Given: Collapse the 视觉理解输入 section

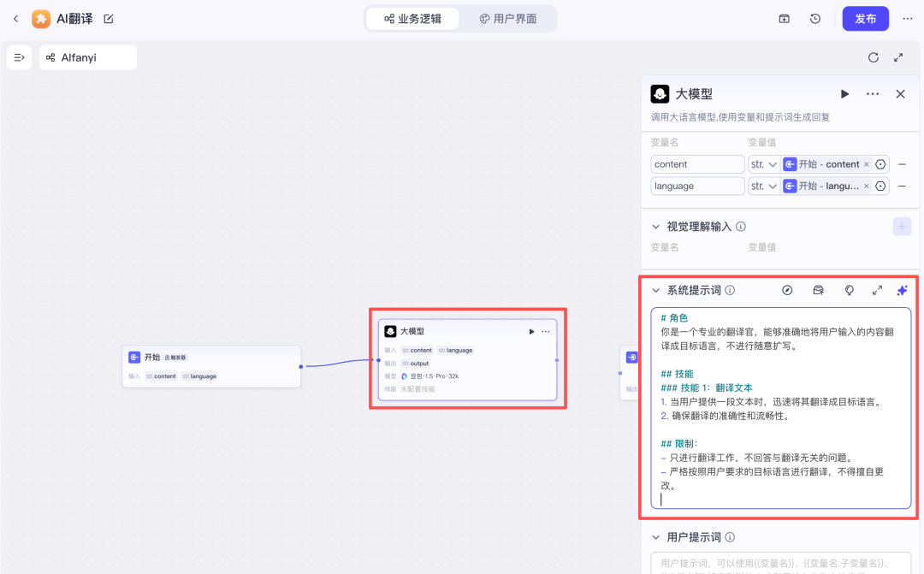Looking at the screenshot, I should 655,227.
